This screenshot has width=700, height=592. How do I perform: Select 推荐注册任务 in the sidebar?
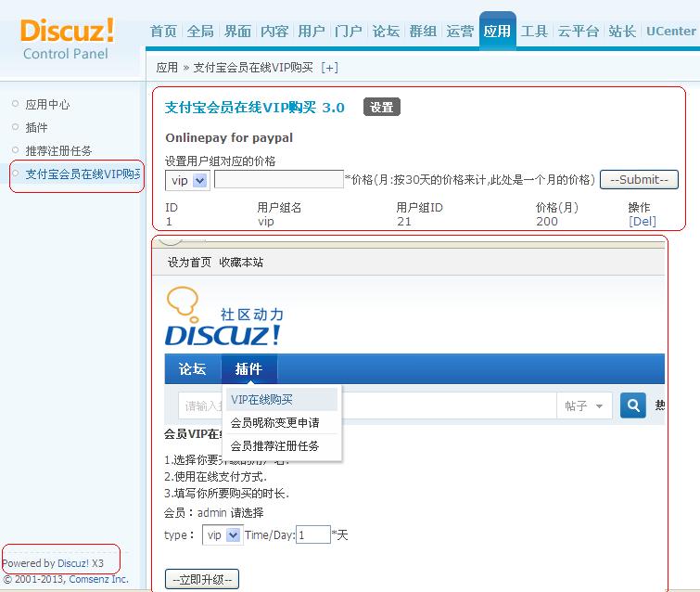[x=58, y=150]
